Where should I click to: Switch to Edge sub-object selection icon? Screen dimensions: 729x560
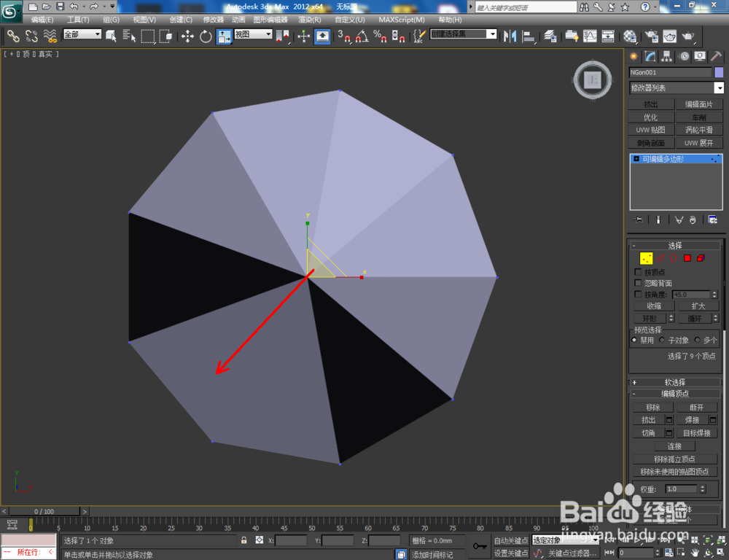[660, 258]
